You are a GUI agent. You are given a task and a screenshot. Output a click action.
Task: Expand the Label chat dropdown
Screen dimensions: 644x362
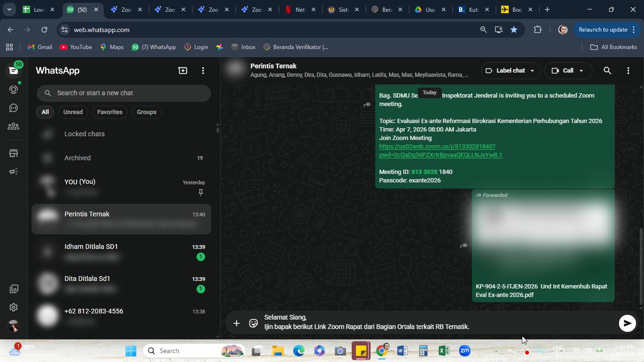(x=511, y=71)
